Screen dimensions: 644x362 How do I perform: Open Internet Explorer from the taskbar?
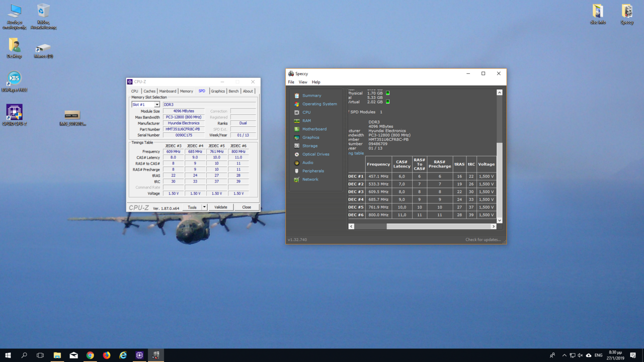[x=123, y=355]
